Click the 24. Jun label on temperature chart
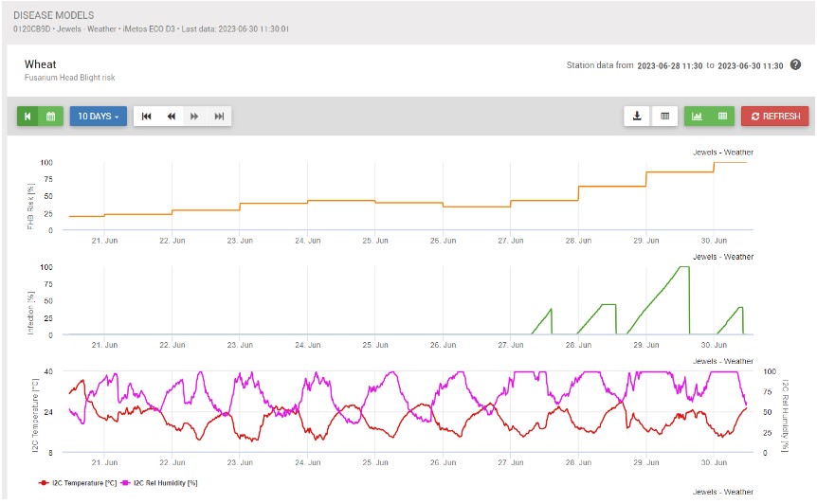Viewport: 817px width, 504px height. (x=307, y=462)
